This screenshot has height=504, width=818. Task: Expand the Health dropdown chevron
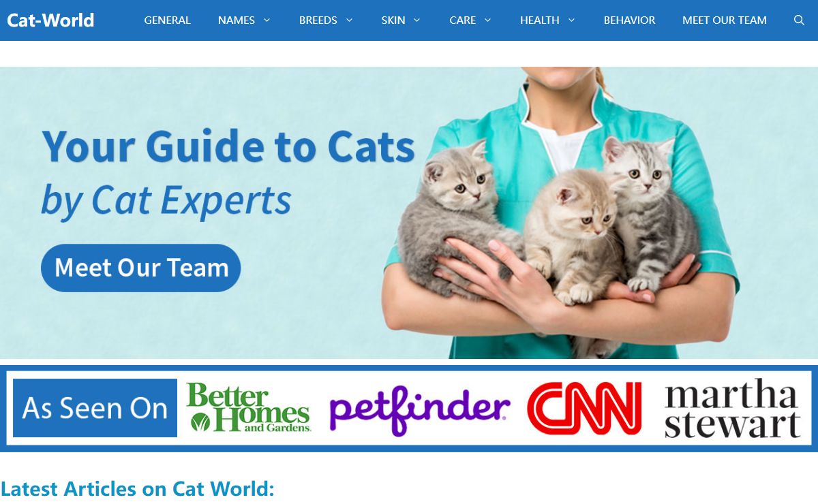click(x=571, y=20)
